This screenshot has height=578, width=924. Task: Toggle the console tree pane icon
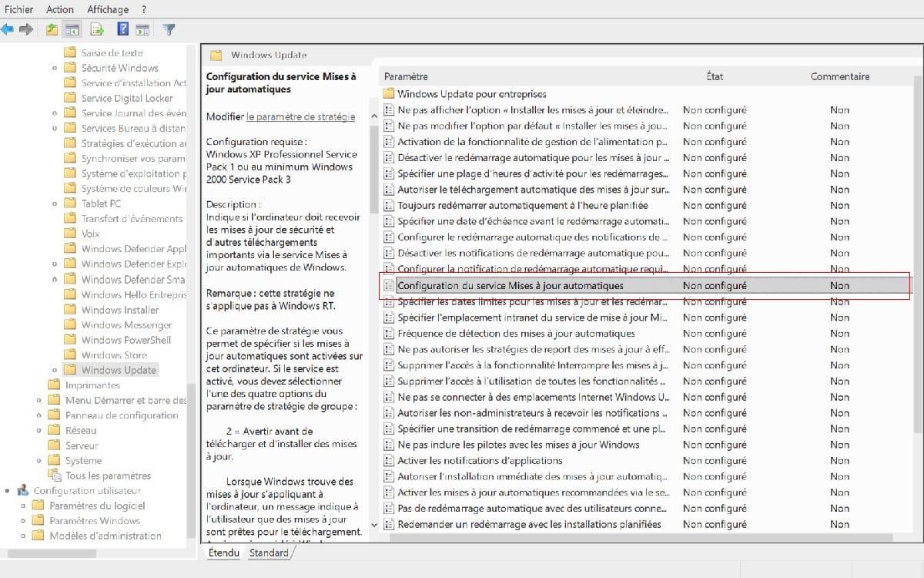(72, 30)
